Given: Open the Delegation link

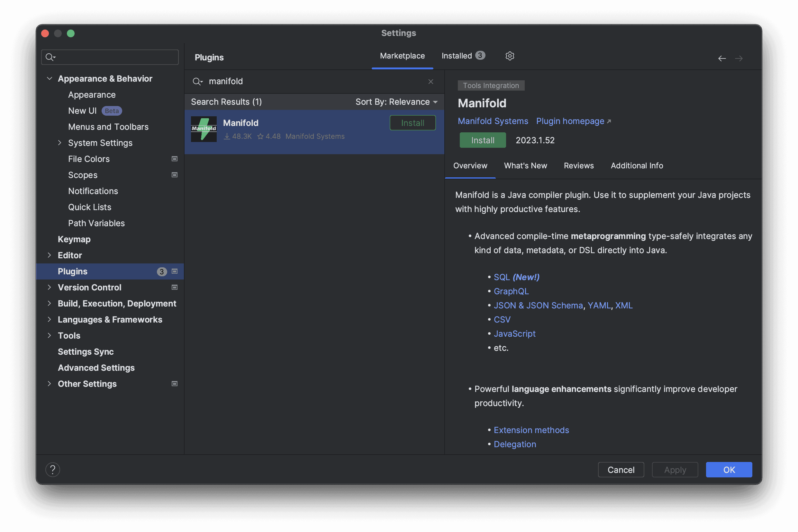Looking at the screenshot, I should 515,444.
